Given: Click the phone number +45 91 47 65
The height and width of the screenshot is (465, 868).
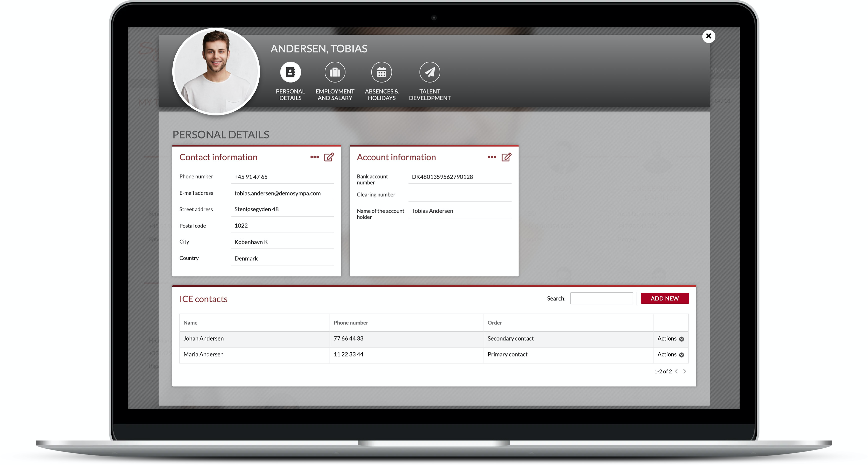Looking at the screenshot, I should [251, 177].
